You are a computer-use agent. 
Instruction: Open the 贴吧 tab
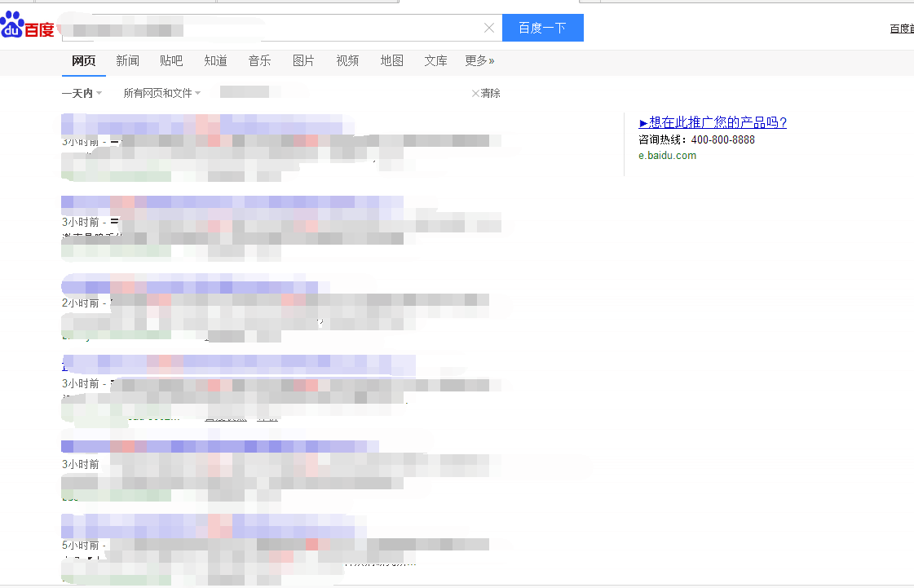(171, 60)
